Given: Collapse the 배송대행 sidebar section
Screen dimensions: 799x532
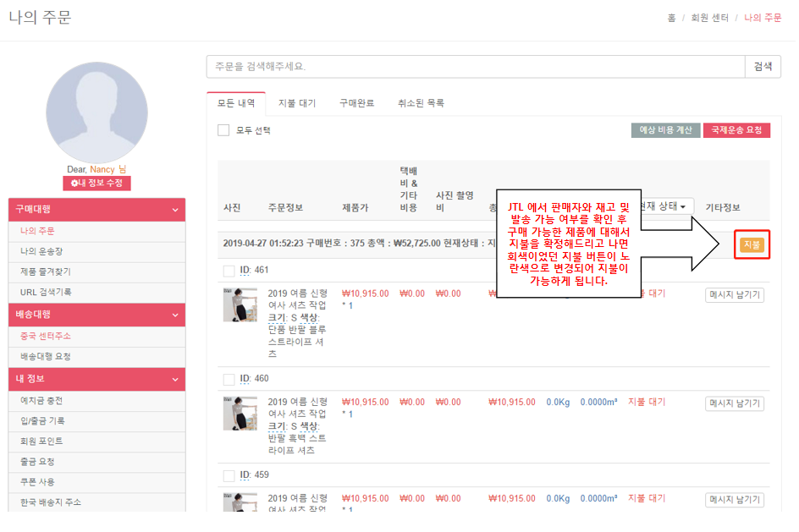Looking at the screenshot, I should click(175, 315).
